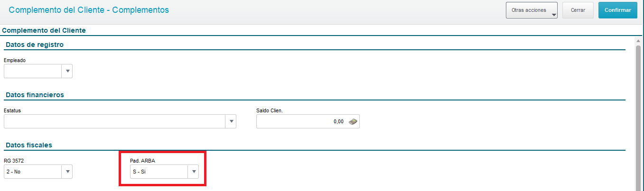Click the Complemento del Cliente - Complementos heading
This screenshot has width=644, height=191.
coord(89,9)
